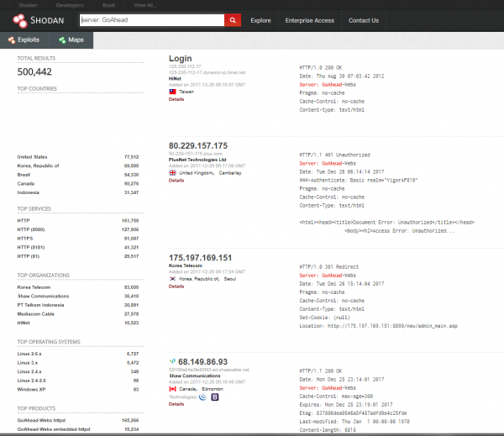Screen dimensions: 504x436
Task: Open the View All dropdown in top bar
Action: pyautogui.click(x=146, y=4)
